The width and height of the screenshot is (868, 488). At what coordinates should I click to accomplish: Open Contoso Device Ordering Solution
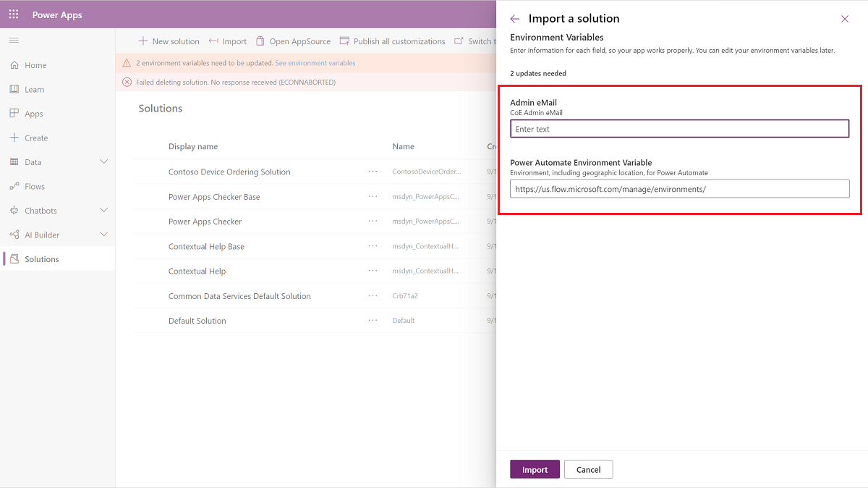point(229,172)
